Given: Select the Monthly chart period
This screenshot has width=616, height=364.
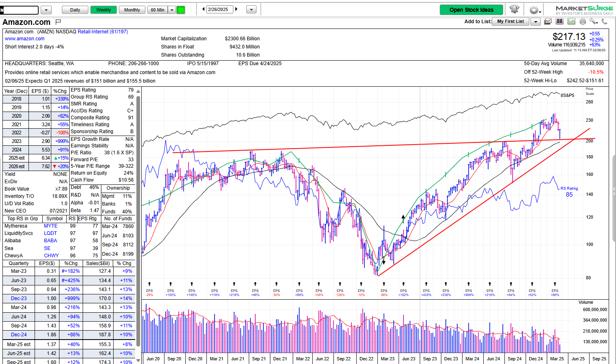Looking at the screenshot, I should [132, 10].
